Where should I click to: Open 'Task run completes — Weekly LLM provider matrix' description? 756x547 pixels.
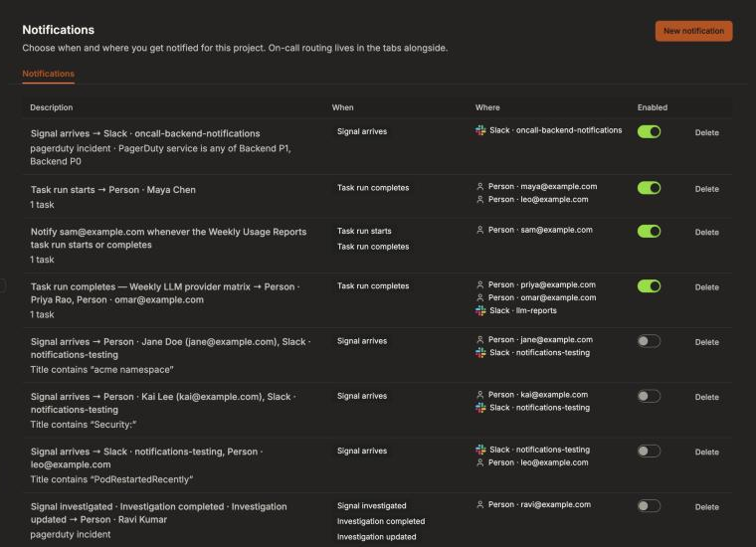165,293
